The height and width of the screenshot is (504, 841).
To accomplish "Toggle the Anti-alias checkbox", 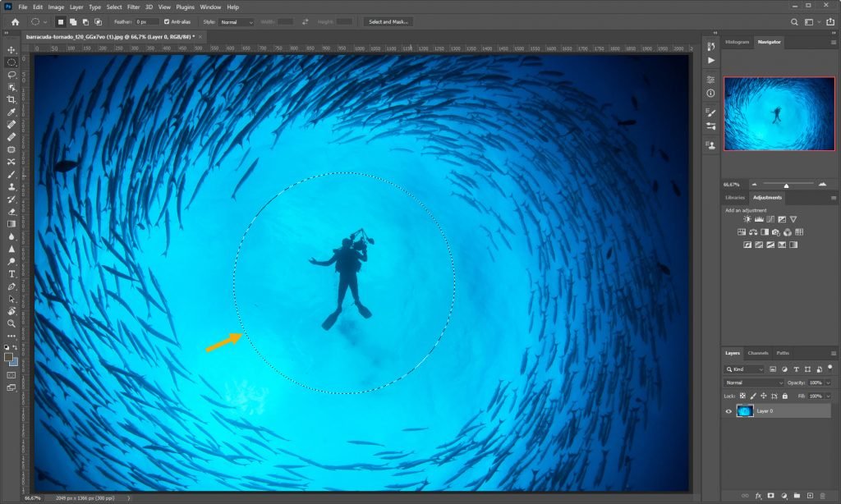I will [x=167, y=22].
